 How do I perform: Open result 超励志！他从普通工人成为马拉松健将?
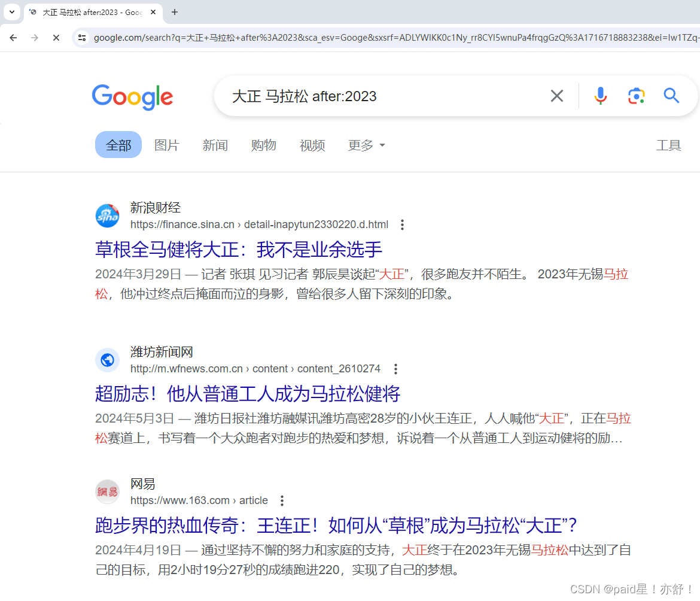tap(248, 394)
